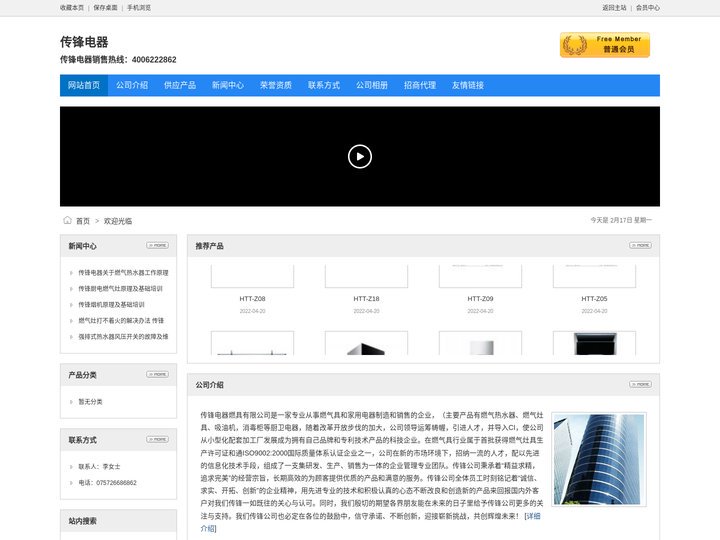This screenshot has height=540, width=720.
Task: Open 详细介绍 link in company intro
Action: pos(533,516)
